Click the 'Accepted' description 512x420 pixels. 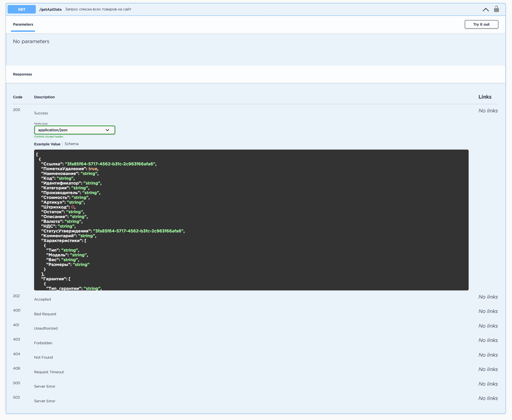point(43,299)
